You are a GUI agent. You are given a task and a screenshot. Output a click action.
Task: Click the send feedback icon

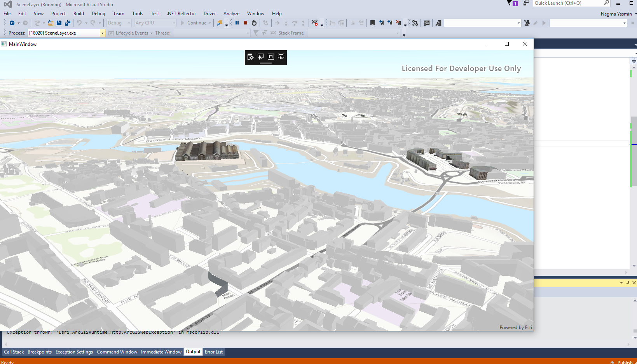click(x=526, y=3)
